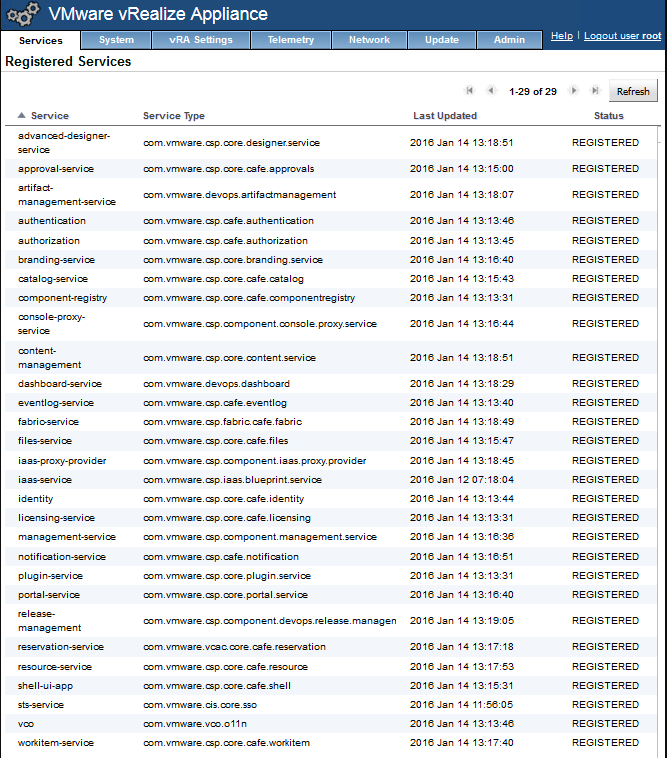The width and height of the screenshot is (667, 758).
Task: Open the Services tab
Action: [x=41, y=40]
